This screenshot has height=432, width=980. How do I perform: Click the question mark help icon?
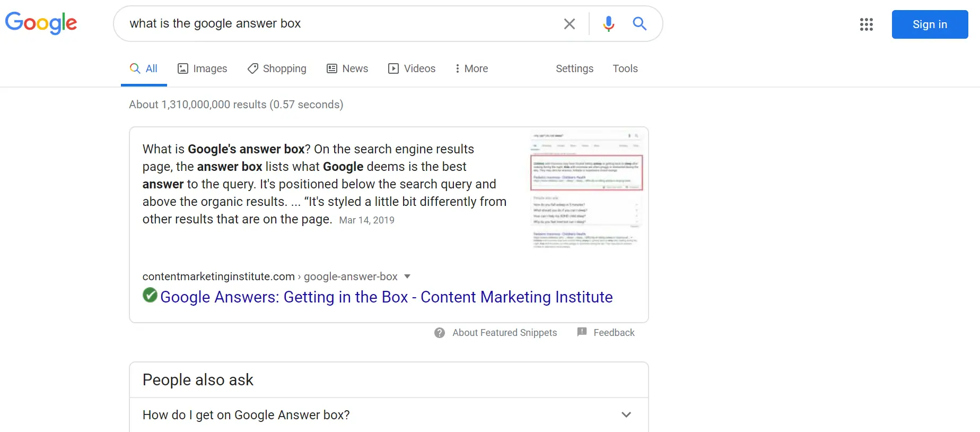pos(440,333)
